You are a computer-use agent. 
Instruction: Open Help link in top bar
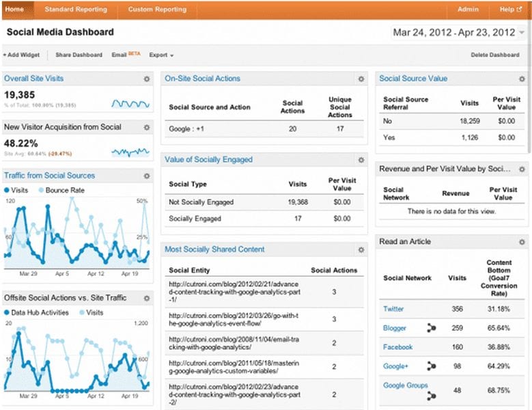coord(511,10)
